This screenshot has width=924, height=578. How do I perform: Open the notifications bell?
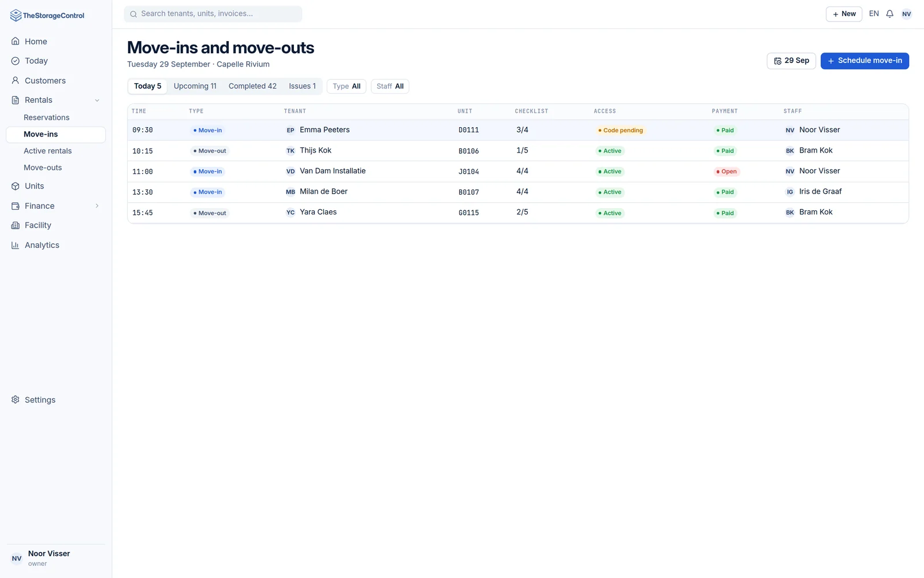(890, 14)
